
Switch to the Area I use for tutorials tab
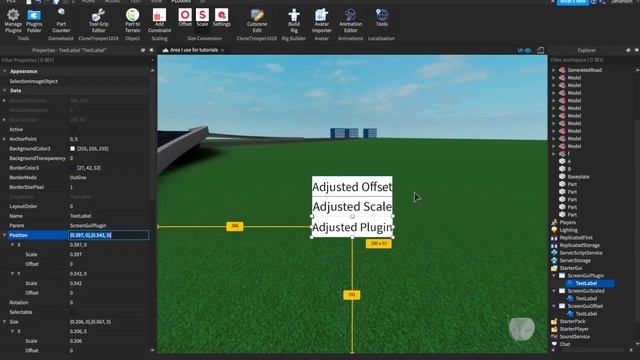(193, 50)
